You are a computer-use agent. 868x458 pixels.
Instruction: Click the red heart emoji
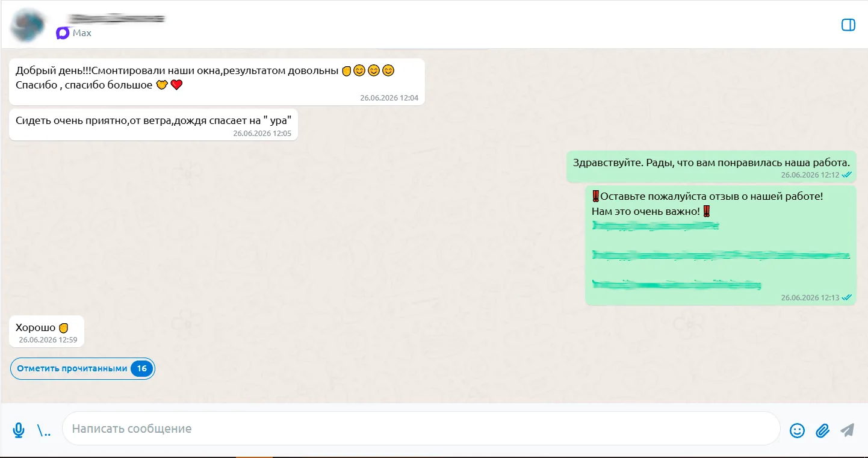pos(176,85)
